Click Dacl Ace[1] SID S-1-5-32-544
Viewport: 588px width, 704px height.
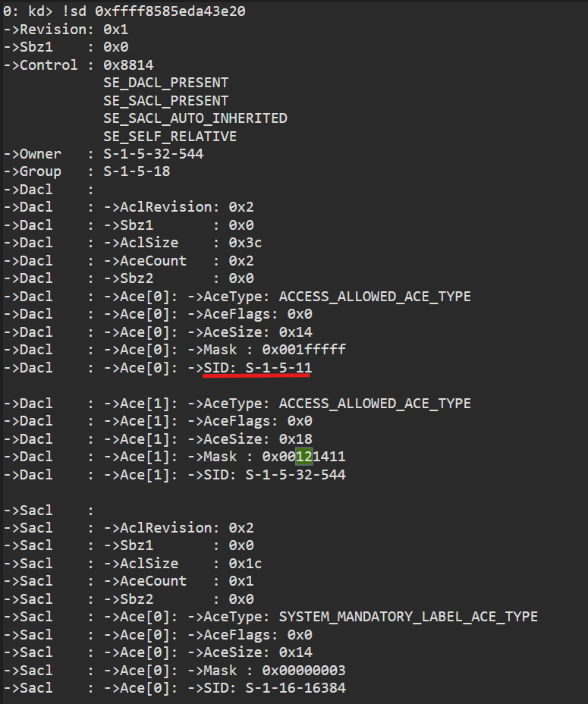pos(296,475)
